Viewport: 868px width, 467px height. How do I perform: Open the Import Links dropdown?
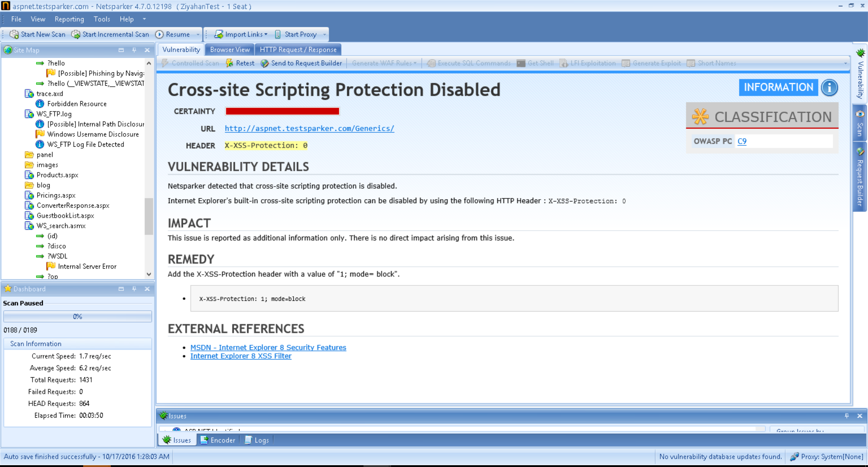(266, 34)
